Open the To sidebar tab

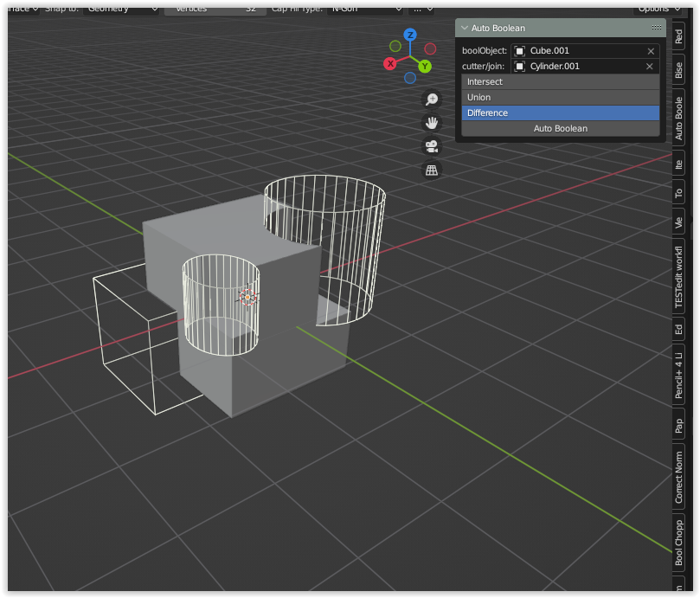coord(678,193)
